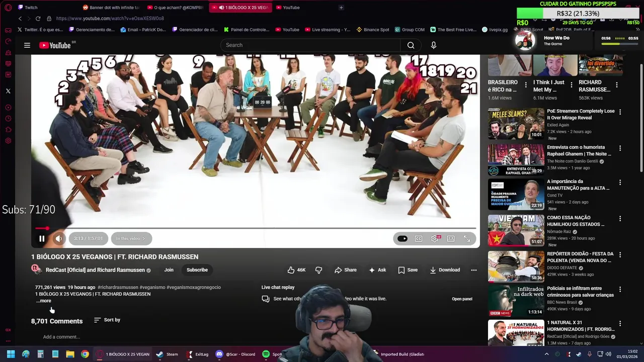Select the YouTube browser tab
The width and height of the screenshot is (644, 362).
pos(291,8)
